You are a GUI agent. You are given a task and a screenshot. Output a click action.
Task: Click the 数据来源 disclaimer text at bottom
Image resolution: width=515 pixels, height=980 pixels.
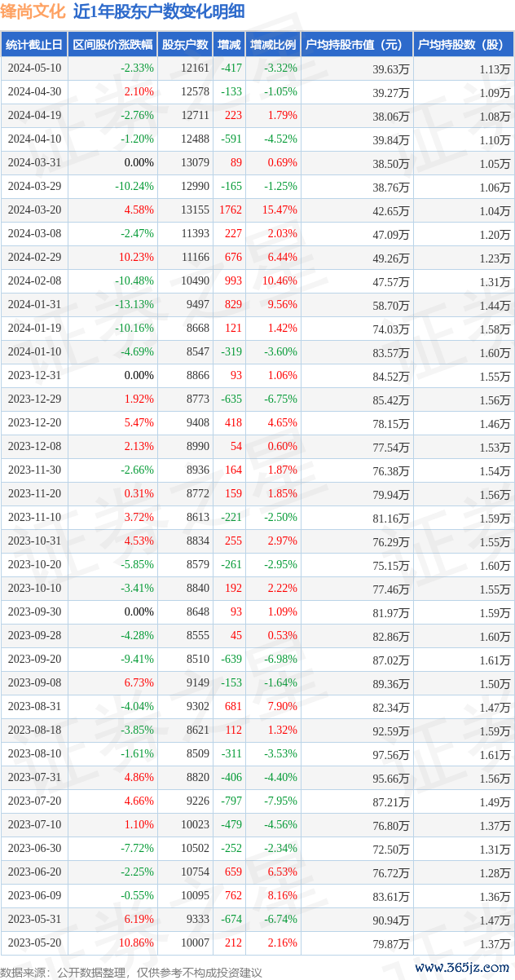(131, 972)
